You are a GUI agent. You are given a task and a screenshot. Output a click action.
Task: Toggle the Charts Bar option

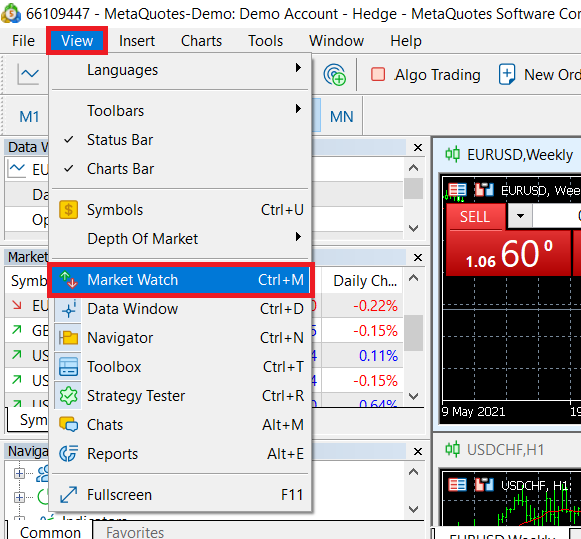pos(180,169)
